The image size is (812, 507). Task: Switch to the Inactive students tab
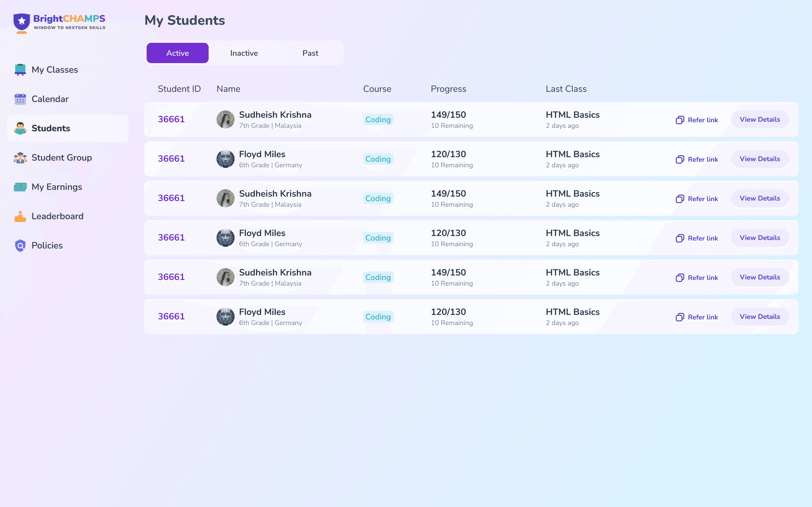[244, 53]
